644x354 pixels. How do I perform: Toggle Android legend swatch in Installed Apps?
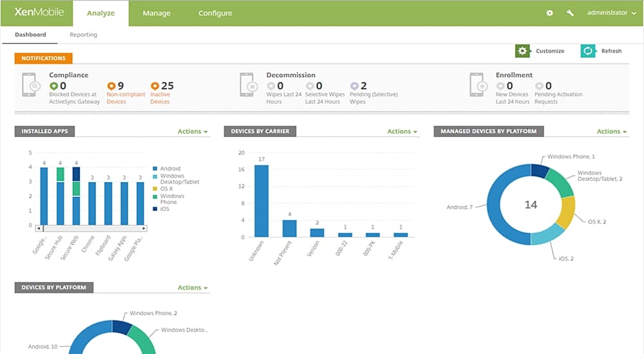point(155,169)
